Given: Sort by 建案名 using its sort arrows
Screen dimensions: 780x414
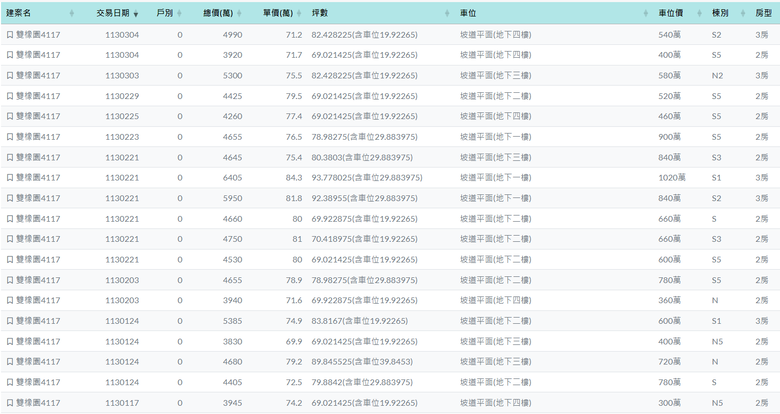Looking at the screenshot, I should [x=71, y=13].
